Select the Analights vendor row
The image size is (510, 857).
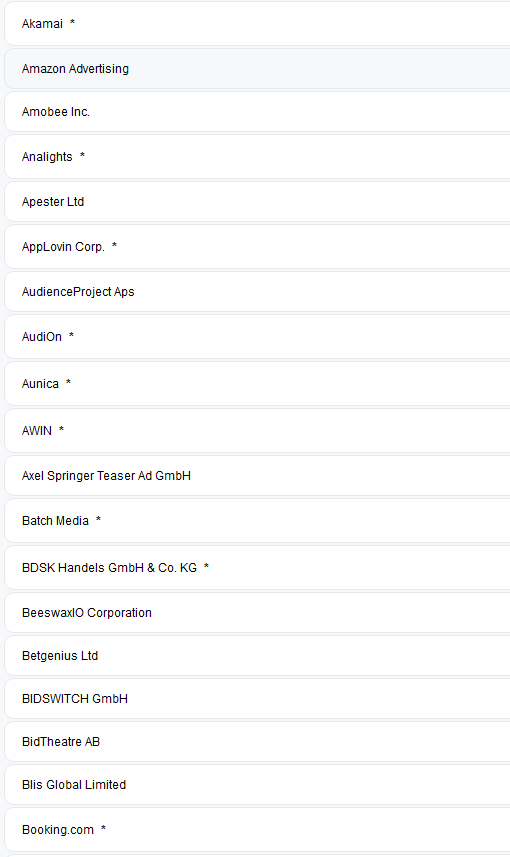tap(257, 157)
